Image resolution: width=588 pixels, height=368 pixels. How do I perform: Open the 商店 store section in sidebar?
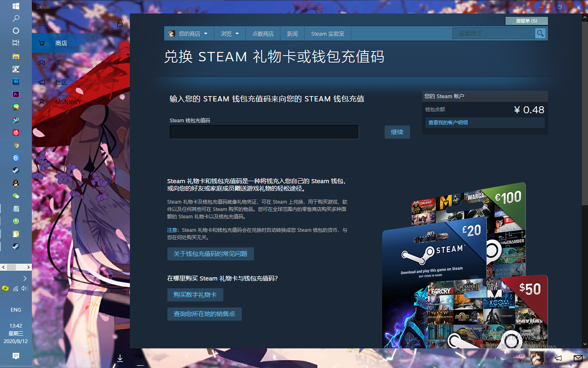pos(81,43)
